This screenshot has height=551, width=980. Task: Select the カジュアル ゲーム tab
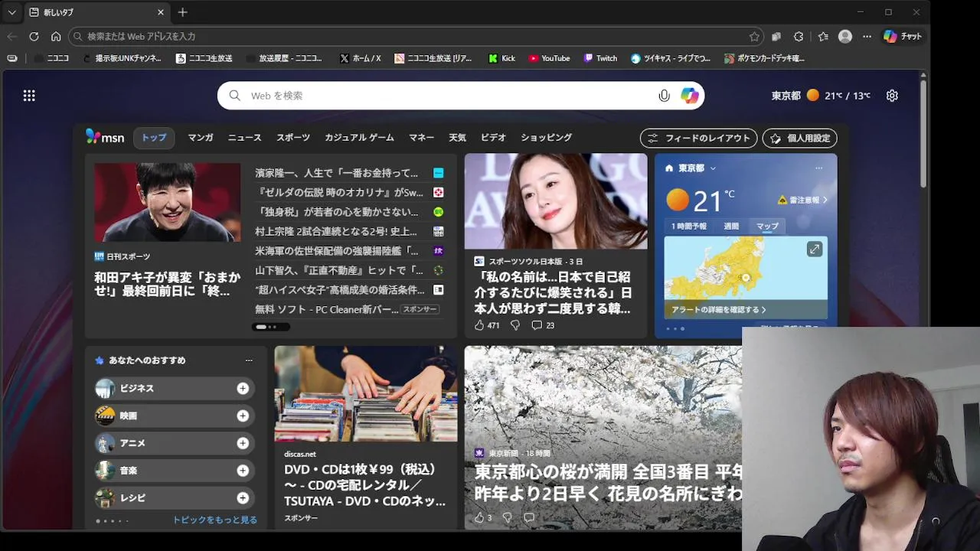(359, 138)
